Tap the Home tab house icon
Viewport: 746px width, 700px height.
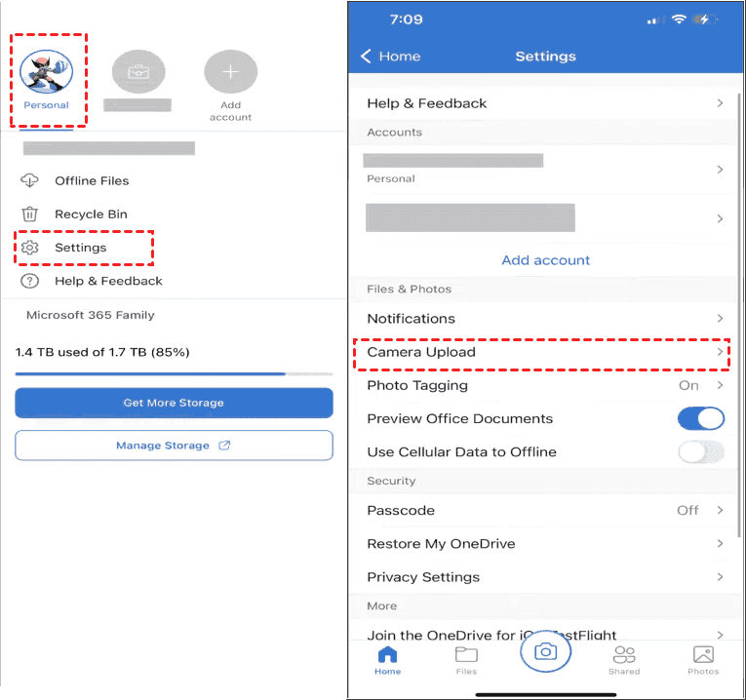pyautogui.click(x=387, y=655)
